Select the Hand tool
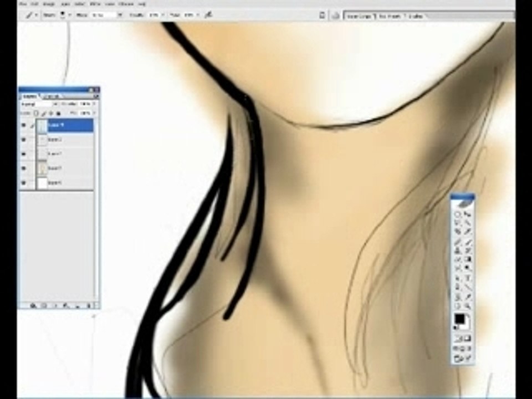The image size is (532, 399). point(458,306)
